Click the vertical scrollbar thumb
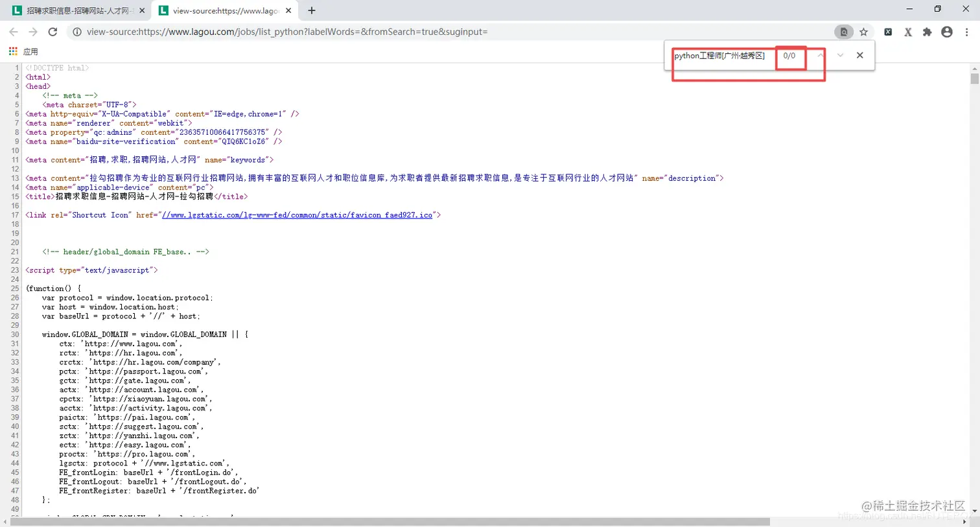 click(974, 79)
